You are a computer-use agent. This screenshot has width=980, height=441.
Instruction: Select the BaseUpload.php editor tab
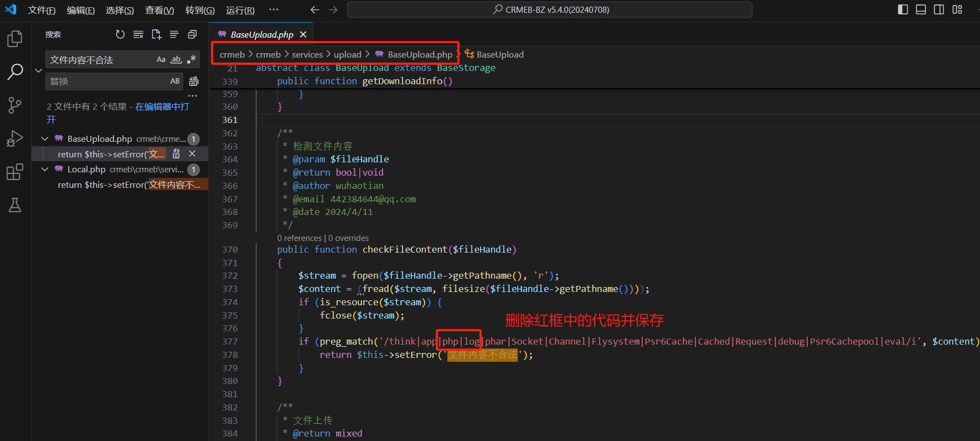pyautogui.click(x=261, y=34)
